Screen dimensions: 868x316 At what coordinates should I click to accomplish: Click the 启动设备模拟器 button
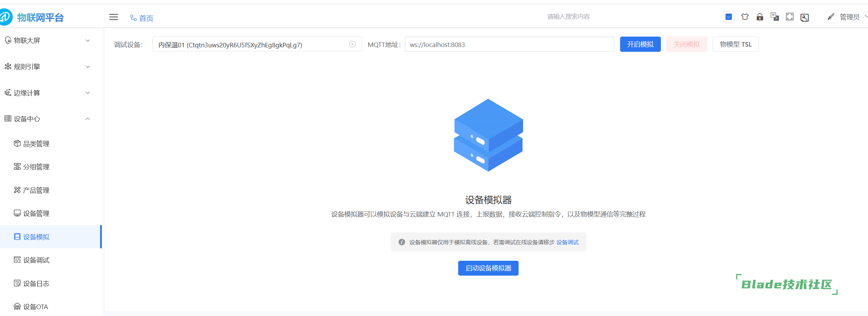488,268
